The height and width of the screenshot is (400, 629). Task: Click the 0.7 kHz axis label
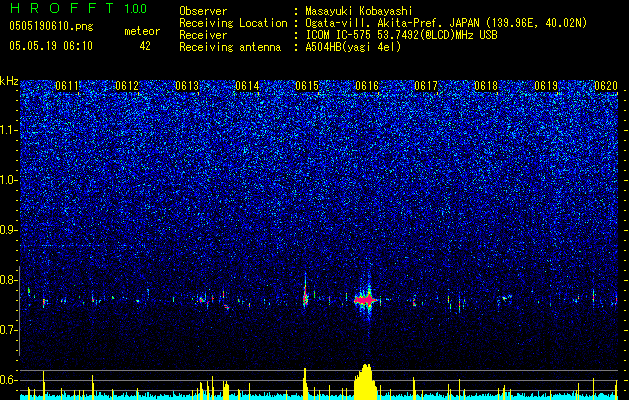(x=9, y=330)
